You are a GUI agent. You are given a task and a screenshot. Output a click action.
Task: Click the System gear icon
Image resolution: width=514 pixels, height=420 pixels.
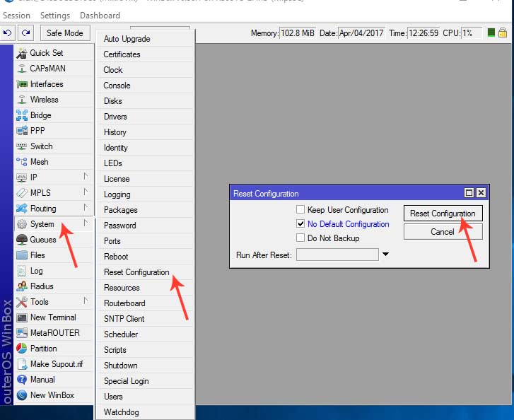[22, 224]
